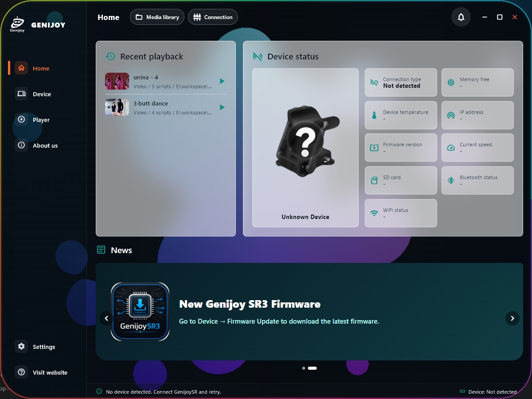
Task: Click the Connection type unlinked icon
Action: click(374, 82)
